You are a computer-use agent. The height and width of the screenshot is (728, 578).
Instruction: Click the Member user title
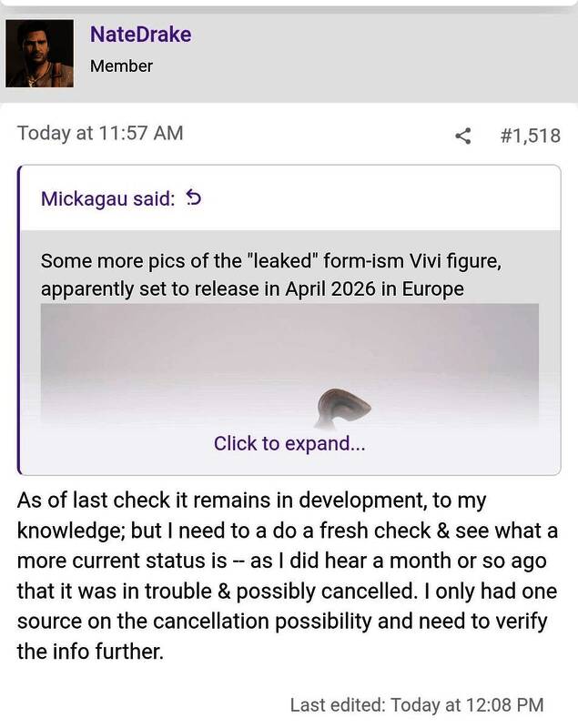[121, 66]
